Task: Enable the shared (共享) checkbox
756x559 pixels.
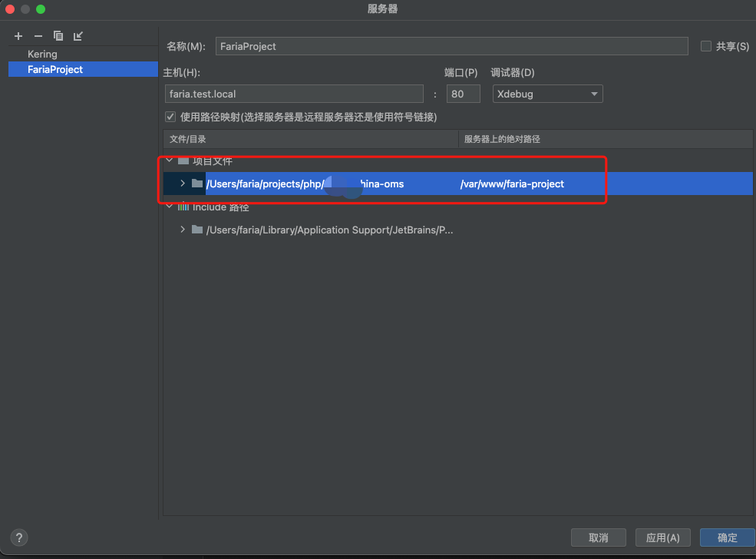Action: pos(705,46)
